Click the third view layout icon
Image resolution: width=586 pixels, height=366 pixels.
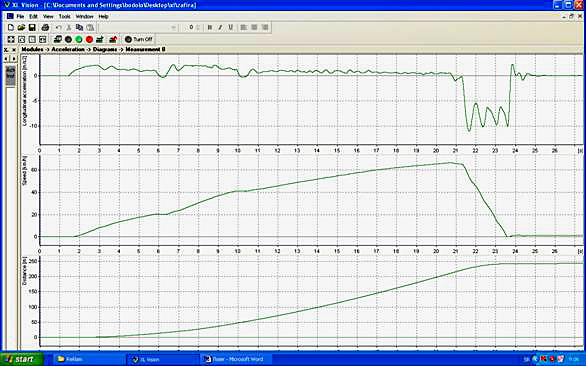coord(32,39)
